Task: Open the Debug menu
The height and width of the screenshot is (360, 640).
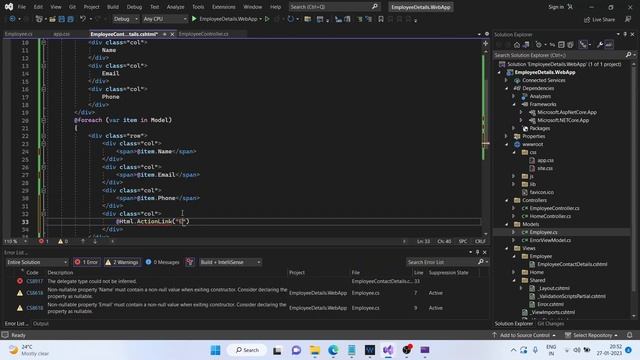Action: [134, 7]
